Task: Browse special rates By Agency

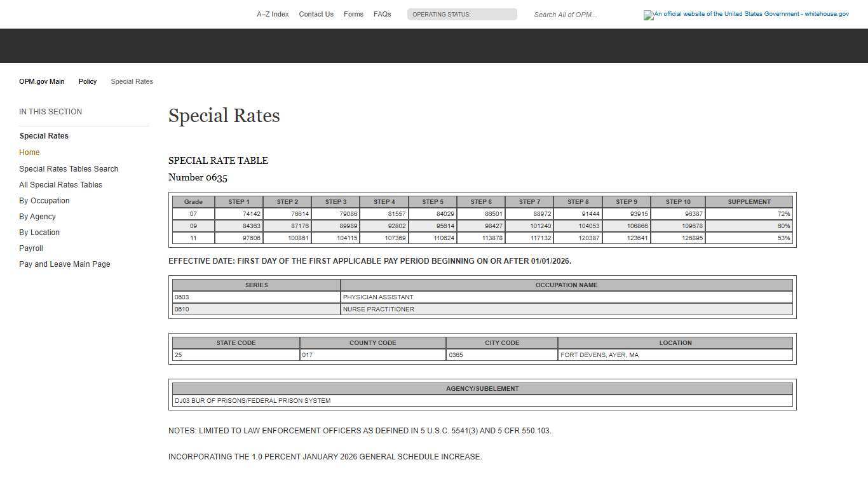Action: coord(37,216)
